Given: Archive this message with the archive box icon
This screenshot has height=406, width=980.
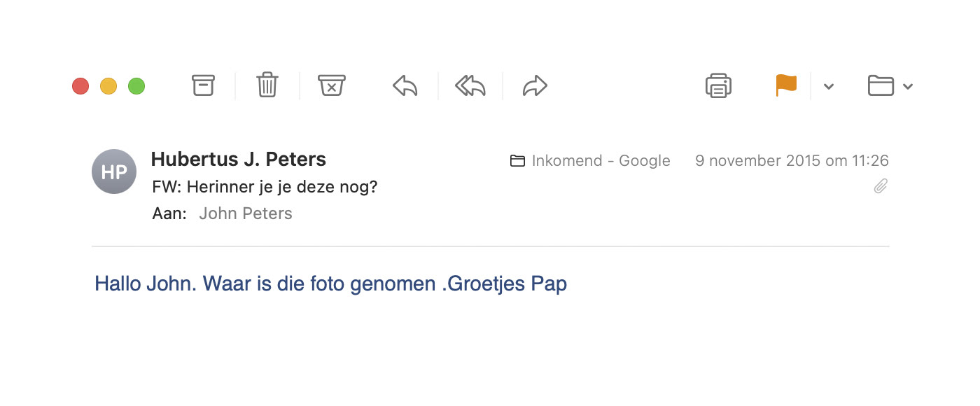Looking at the screenshot, I should click(x=203, y=85).
